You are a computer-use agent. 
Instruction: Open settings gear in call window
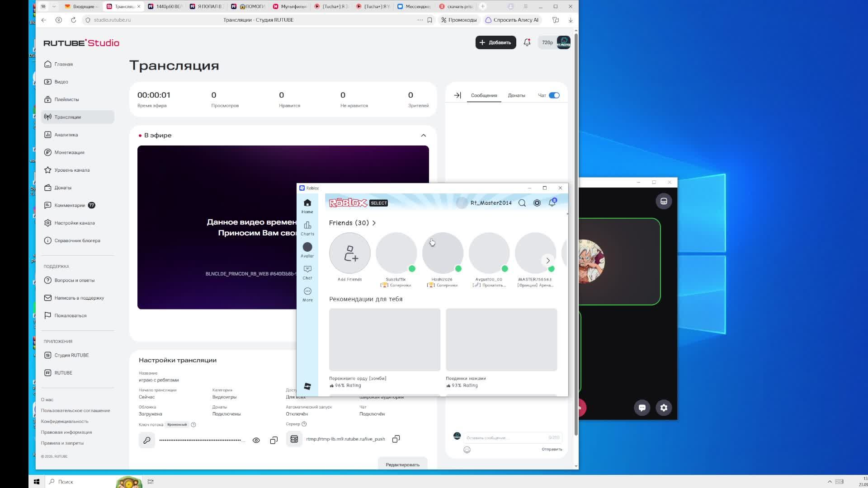664,408
